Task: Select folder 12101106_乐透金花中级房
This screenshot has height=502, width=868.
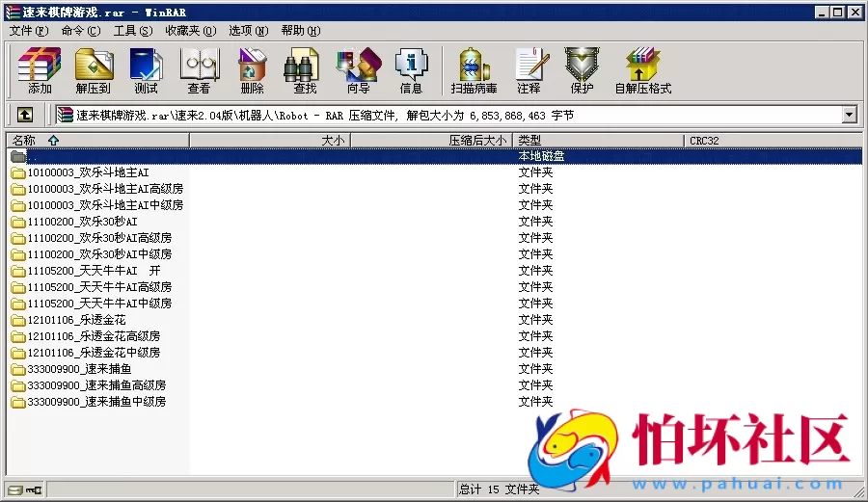Action: point(94,353)
